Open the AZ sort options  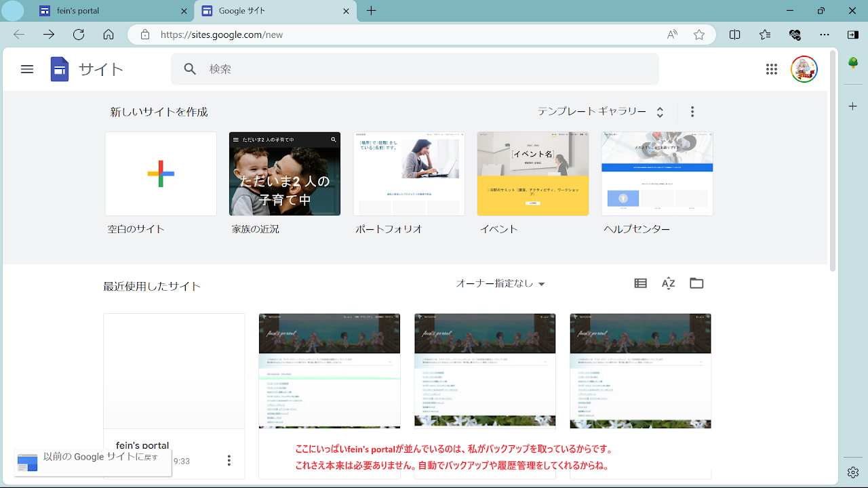(669, 283)
